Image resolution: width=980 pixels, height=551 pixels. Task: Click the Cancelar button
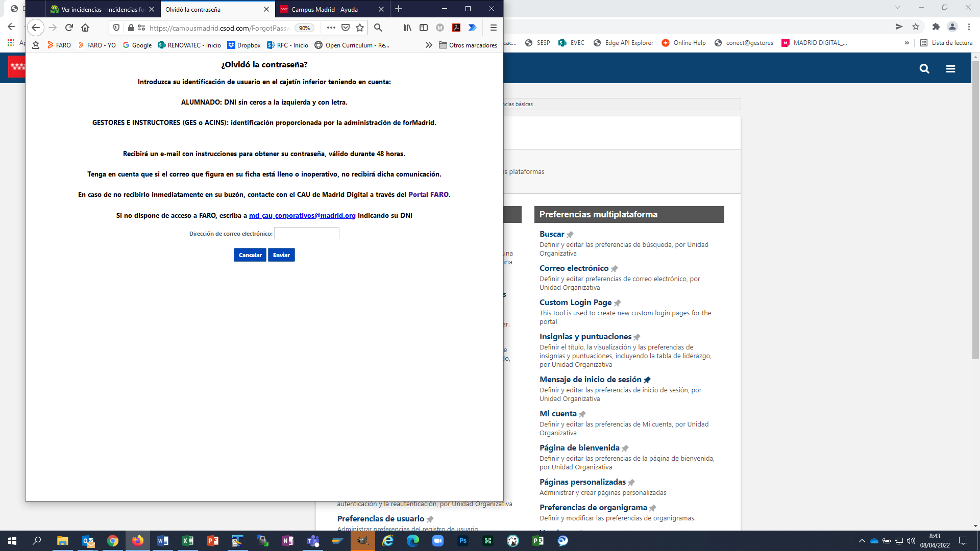(x=250, y=255)
